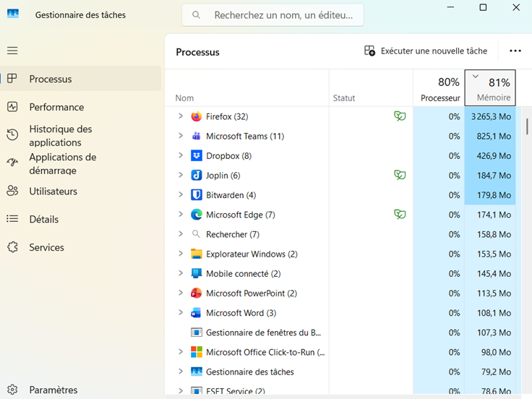
Task: Click the Microsoft Office Click-to-Run icon
Action: point(196,352)
